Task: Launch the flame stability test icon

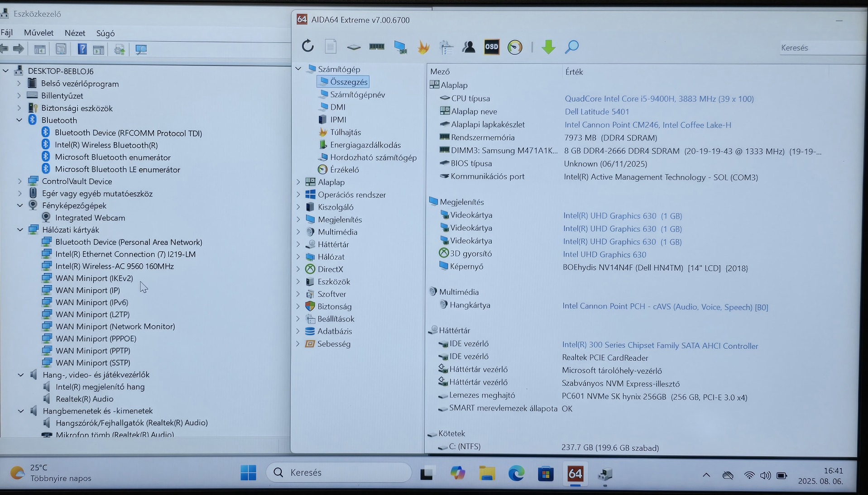Action: 423,47
